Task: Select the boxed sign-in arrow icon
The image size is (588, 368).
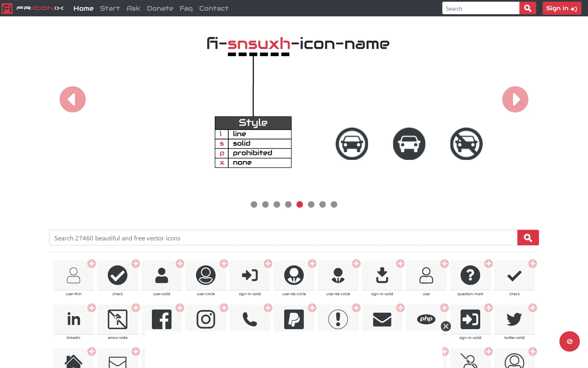Action: click(x=470, y=319)
